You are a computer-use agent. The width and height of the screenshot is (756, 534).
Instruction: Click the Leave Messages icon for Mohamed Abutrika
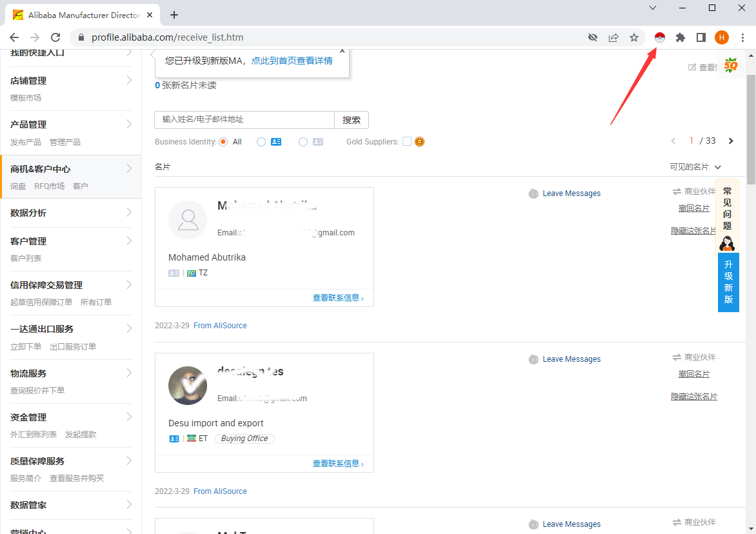pos(533,193)
